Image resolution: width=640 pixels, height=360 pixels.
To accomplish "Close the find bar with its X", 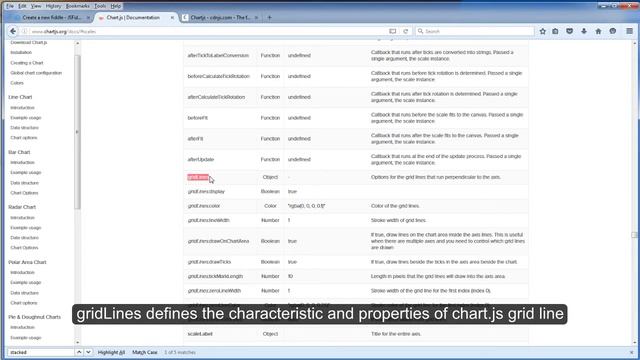I will point(631,352).
